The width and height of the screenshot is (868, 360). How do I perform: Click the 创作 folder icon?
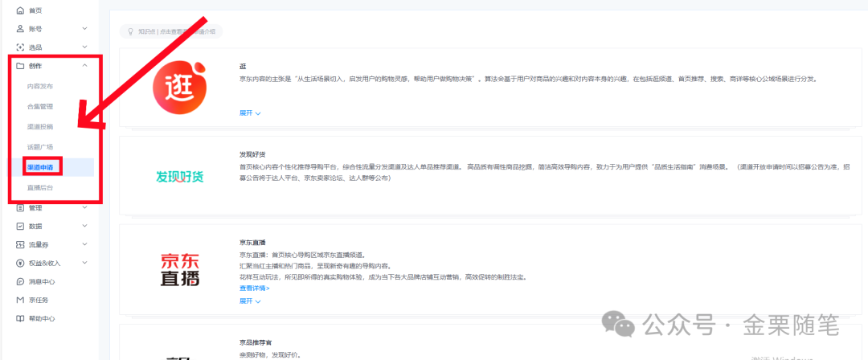pyautogui.click(x=20, y=66)
